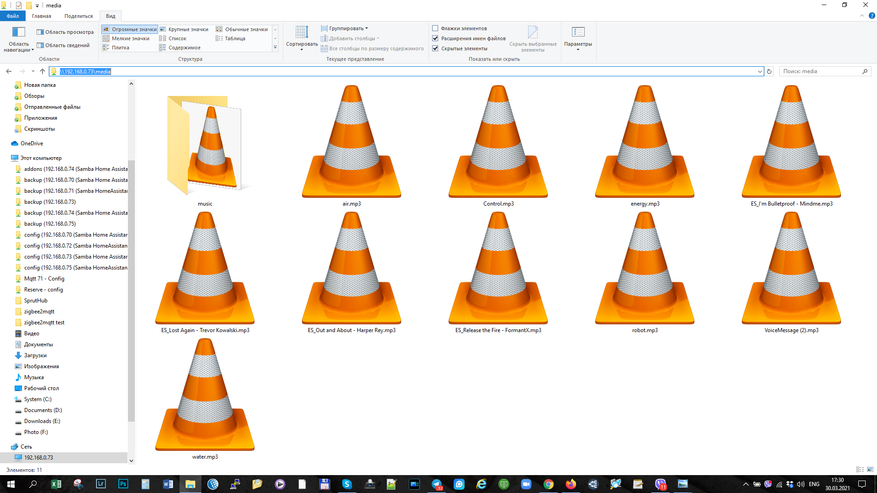Select Этот компьютер in navigation tree
877x493 pixels.
36,158
